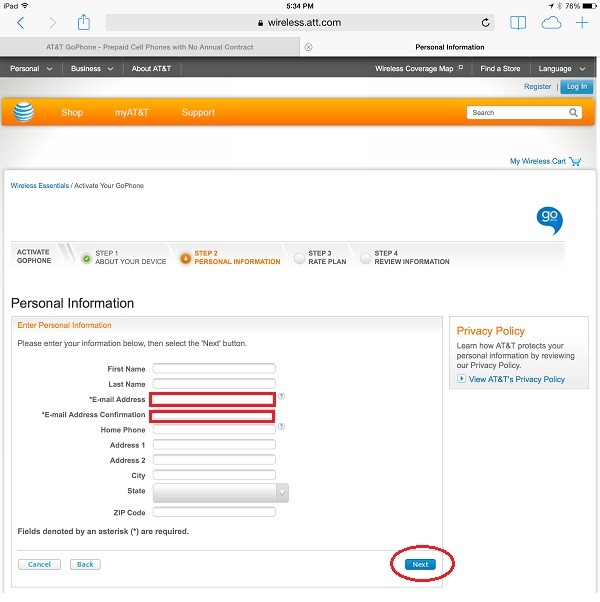
Task: Tap the iPad Wi-Fi status icon
Action: (25, 6)
